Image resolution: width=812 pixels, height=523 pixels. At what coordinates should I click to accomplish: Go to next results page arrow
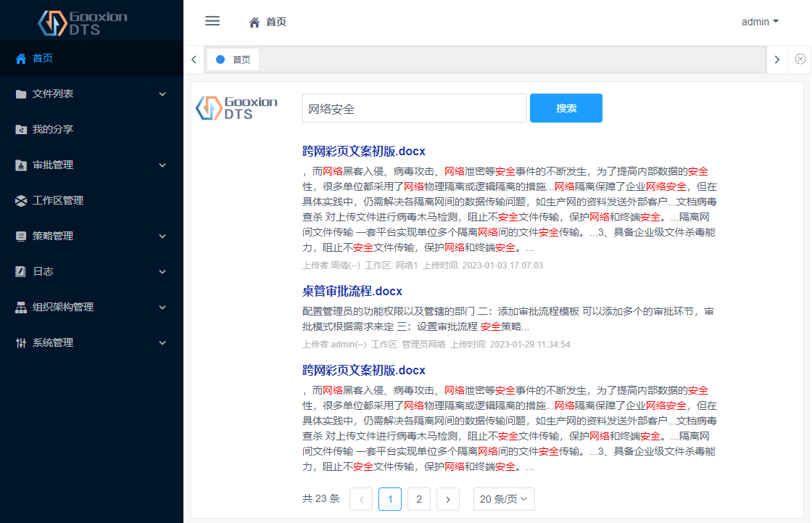click(448, 499)
